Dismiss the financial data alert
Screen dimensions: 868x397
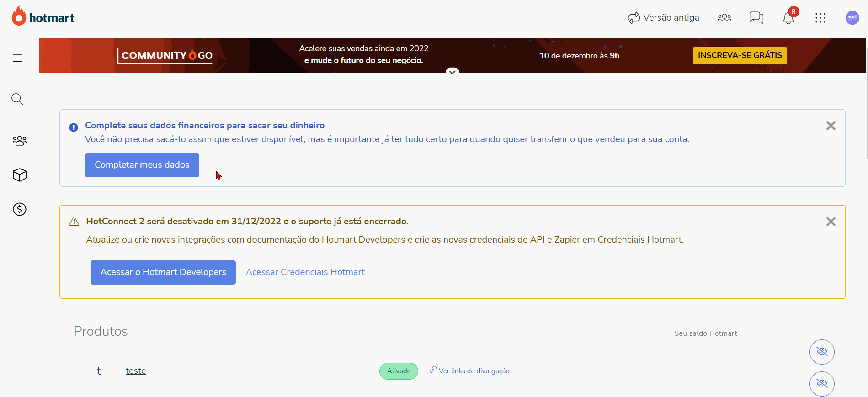(831, 126)
